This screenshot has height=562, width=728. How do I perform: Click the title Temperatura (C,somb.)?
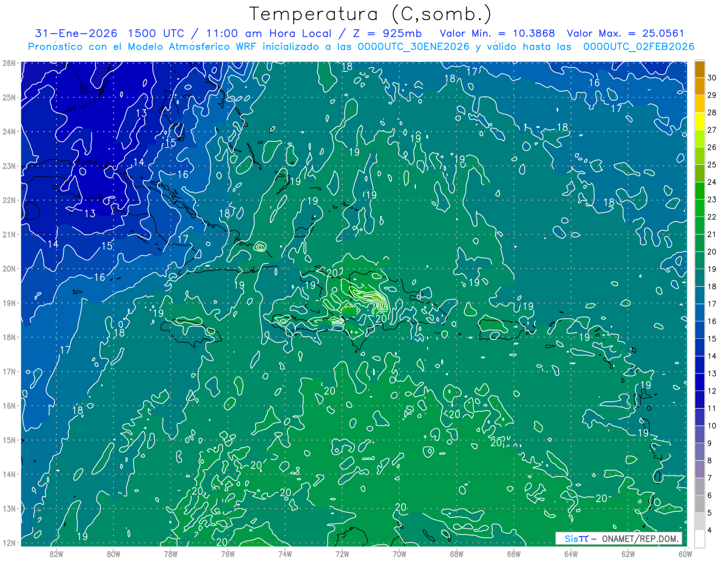(371, 14)
